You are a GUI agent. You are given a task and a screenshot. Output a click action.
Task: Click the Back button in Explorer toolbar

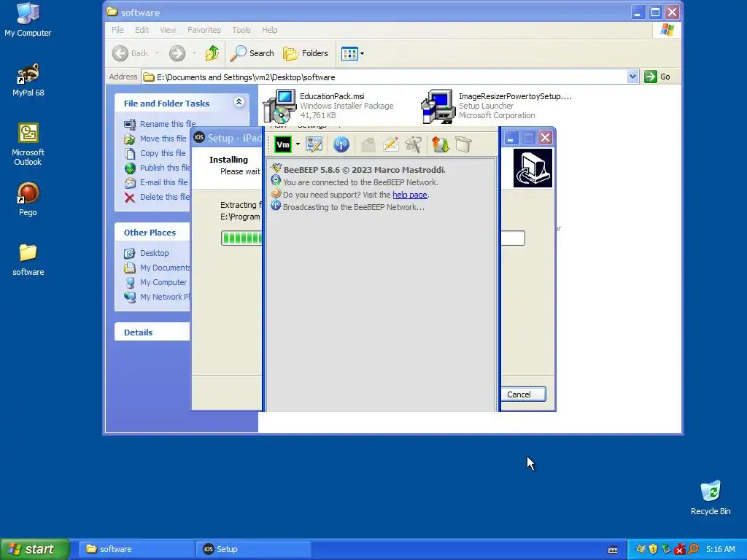click(130, 53)
